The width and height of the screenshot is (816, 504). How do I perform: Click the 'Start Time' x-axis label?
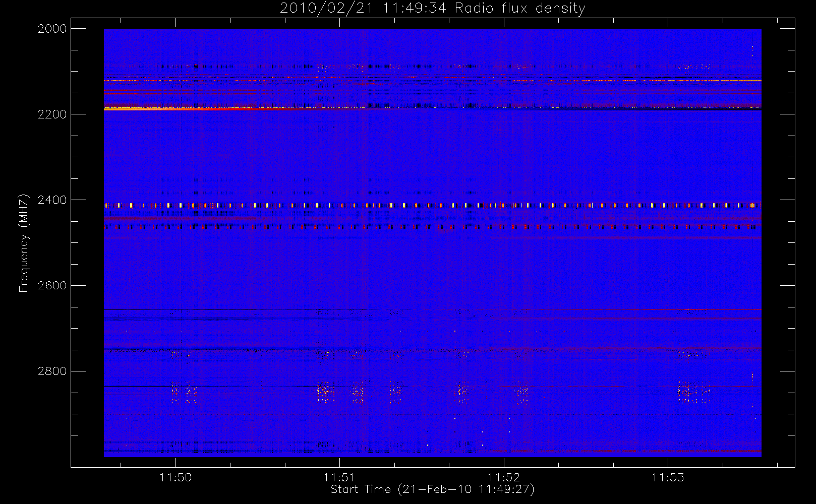(x=432, y=489)
